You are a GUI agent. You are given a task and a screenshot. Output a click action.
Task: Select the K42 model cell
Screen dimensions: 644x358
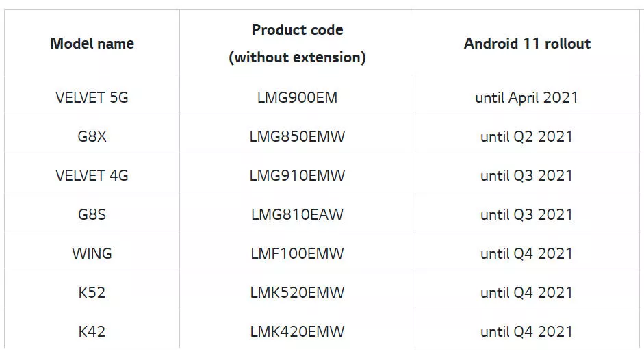(x=92, y=332)
